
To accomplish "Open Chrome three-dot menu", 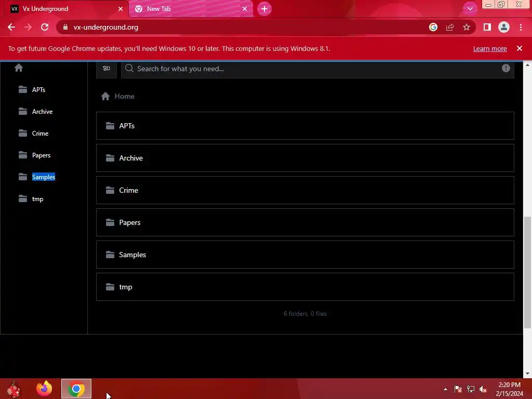I will (521, 27).
